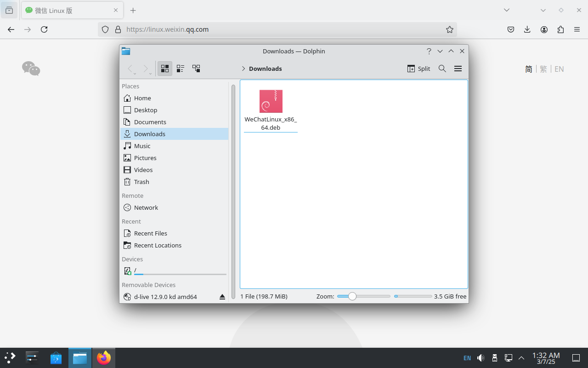
Task: Open a new Firefox tab
Action: 133,10
